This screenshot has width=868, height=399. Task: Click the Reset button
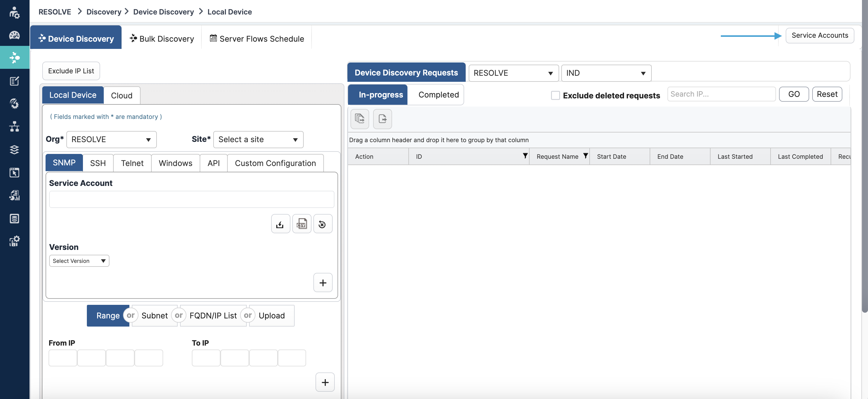827,94
